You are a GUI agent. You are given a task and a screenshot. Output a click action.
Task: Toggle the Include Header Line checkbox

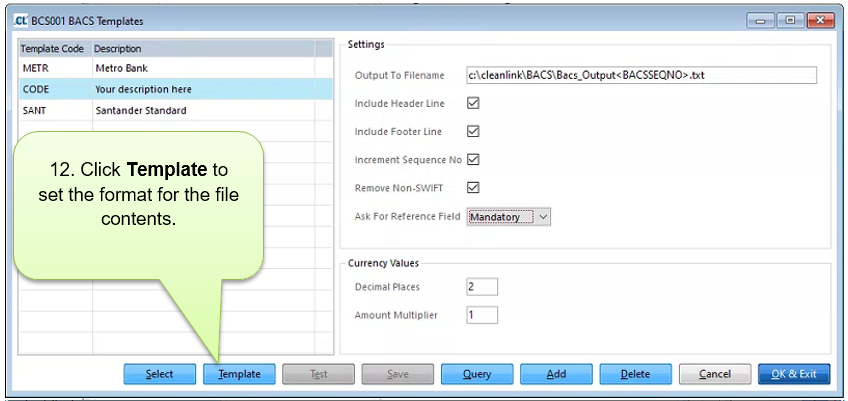474,103
